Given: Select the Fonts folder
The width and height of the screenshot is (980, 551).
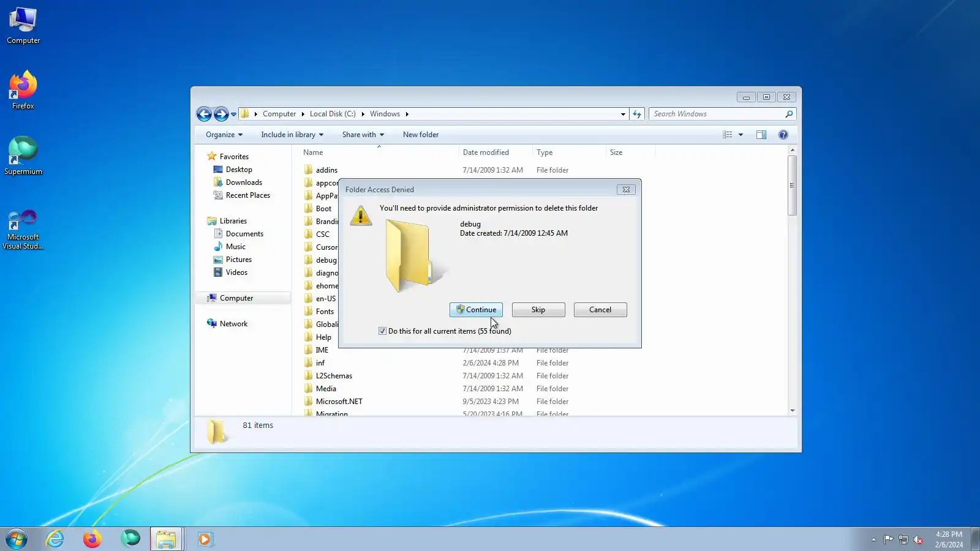Looking at the screenshot, I should [325, 312].
